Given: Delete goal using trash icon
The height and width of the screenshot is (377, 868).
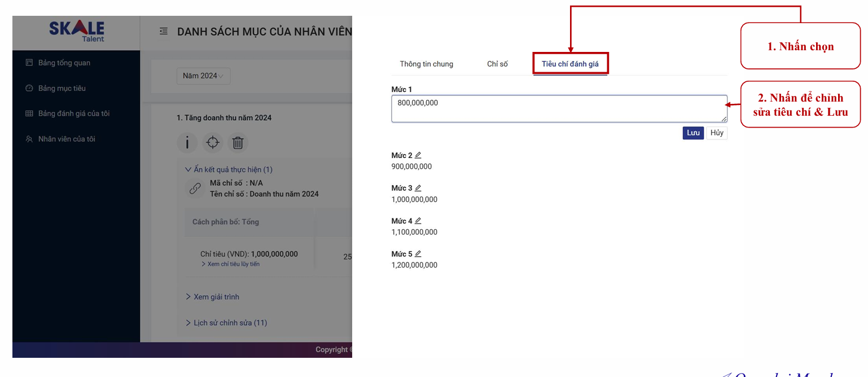Looking at the screenshot, I should click(x=238, y=143).
